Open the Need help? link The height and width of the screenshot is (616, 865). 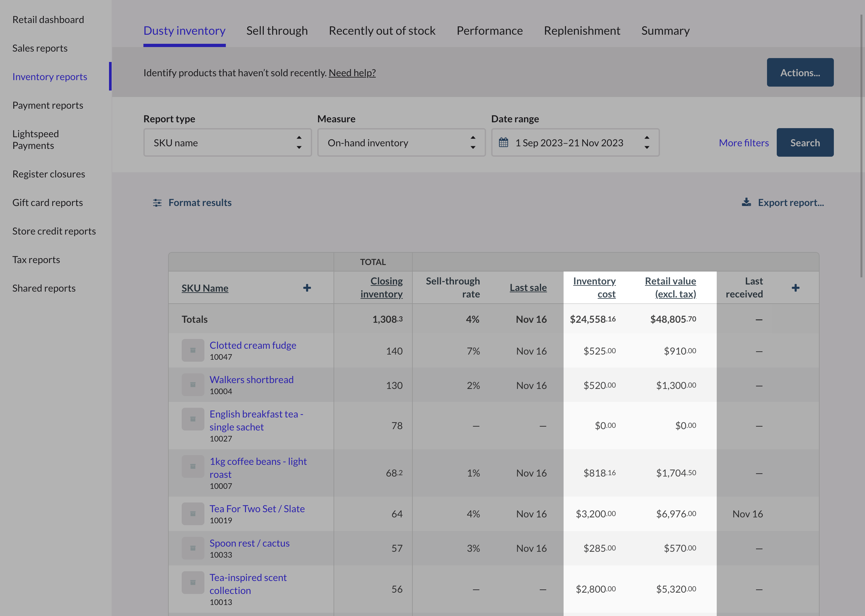352,73
